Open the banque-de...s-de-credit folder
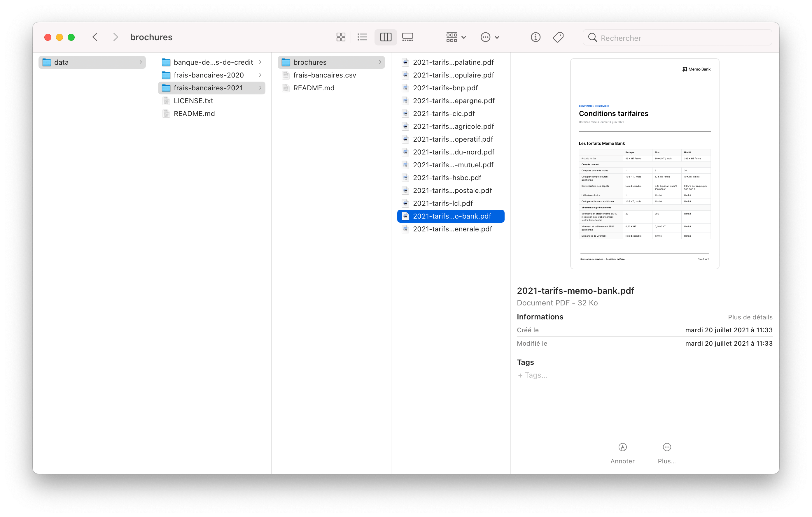The height and width of the screenshot is (517, 812). tap(211, 62)
